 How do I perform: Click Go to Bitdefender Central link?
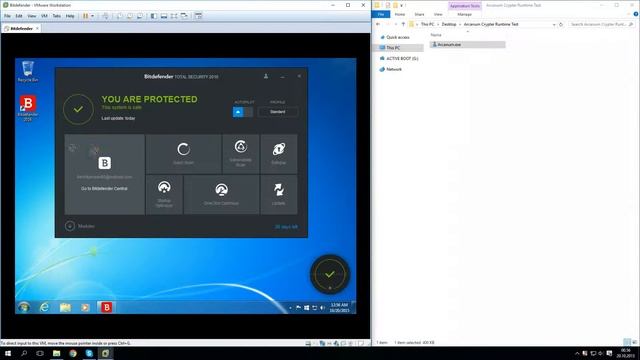pyautogui.click(x=104, y=189)
